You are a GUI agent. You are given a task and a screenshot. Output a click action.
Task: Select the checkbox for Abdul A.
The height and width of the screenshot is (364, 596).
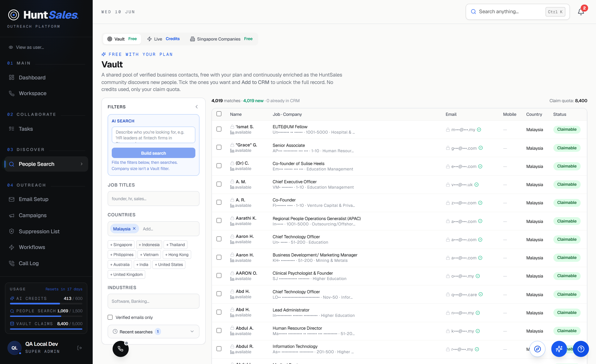219,331
